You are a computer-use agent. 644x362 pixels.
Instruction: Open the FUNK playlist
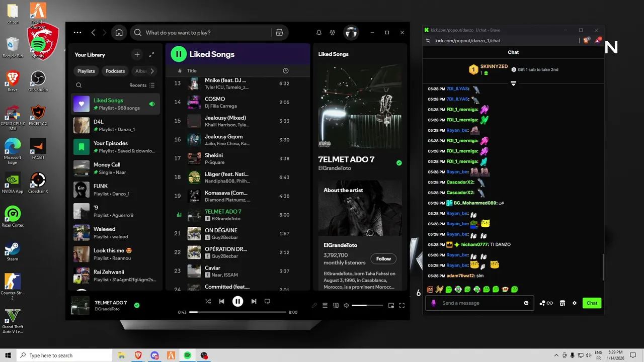tap(115, 190)
